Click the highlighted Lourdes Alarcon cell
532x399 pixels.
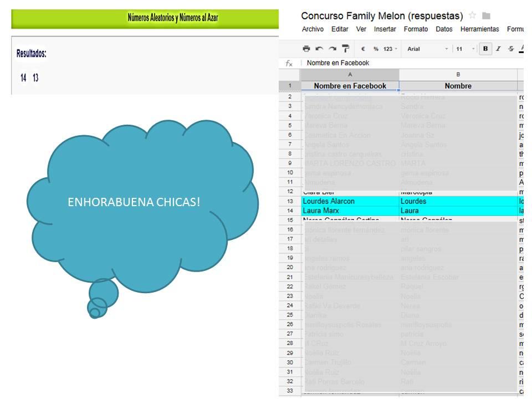(x=350, y=201)
